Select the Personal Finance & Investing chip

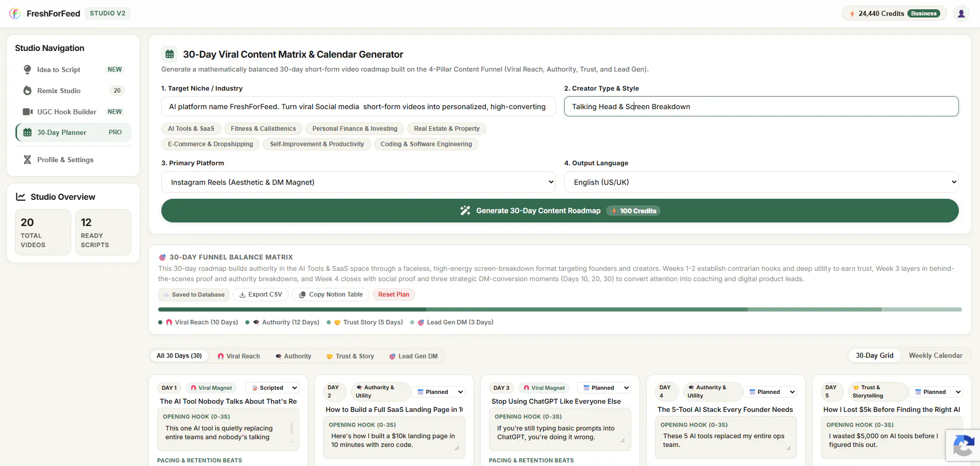(x=354, y=129)
